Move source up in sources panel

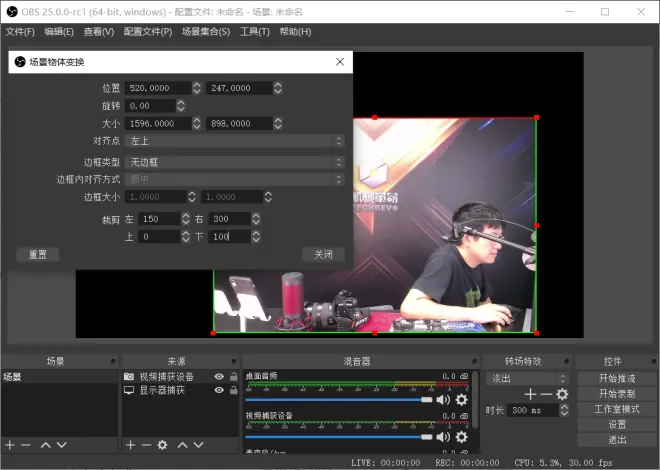pos(182,445)
